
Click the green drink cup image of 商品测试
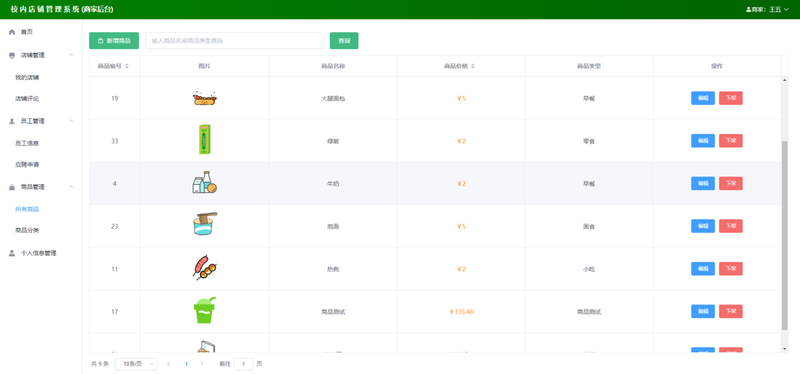point(205,310)
